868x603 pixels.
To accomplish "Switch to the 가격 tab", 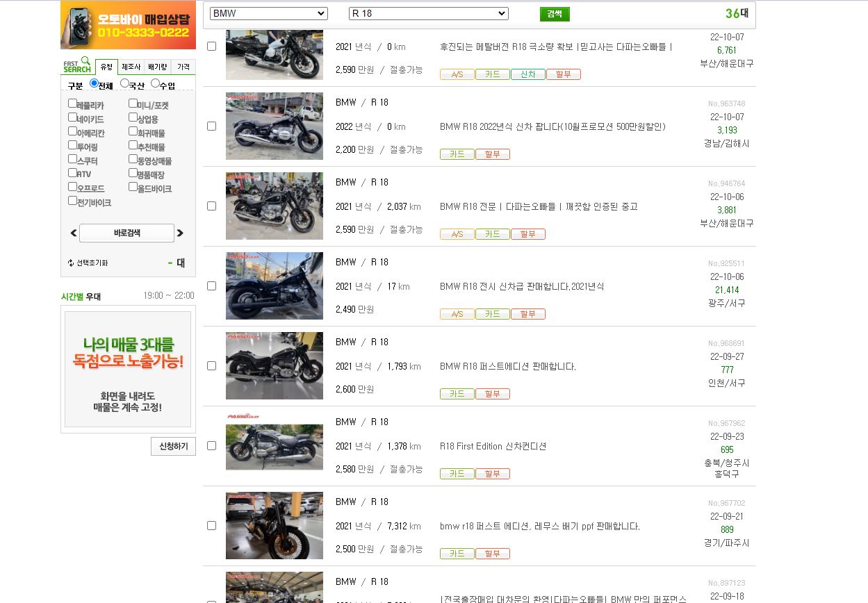I will pos(183,67).
